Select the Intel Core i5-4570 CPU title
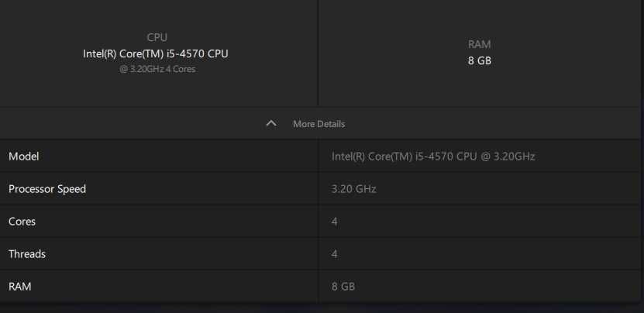Viewport: 644px width, 313px height. 156,53
